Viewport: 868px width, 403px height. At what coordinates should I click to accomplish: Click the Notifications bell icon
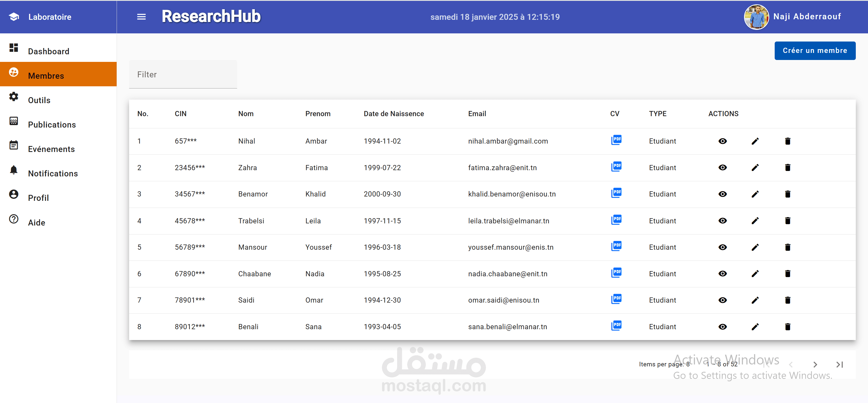pyautogui.click(x=14, y=170)
